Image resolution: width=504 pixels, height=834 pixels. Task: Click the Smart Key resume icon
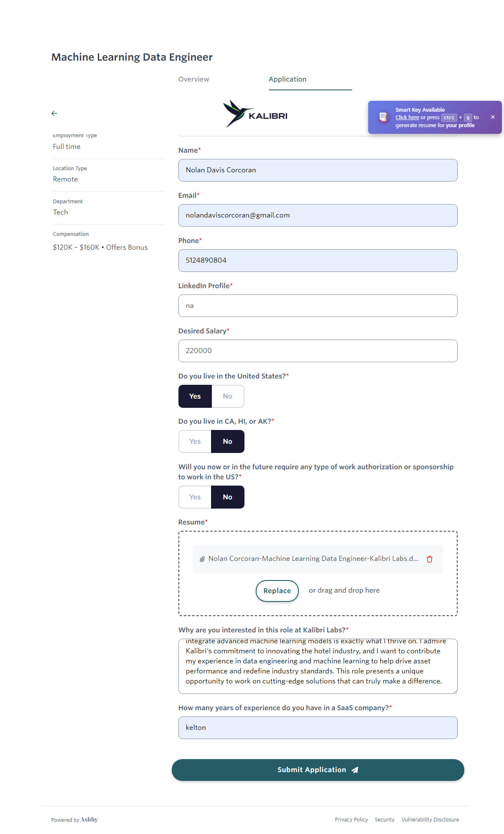[x=383, y=118]
